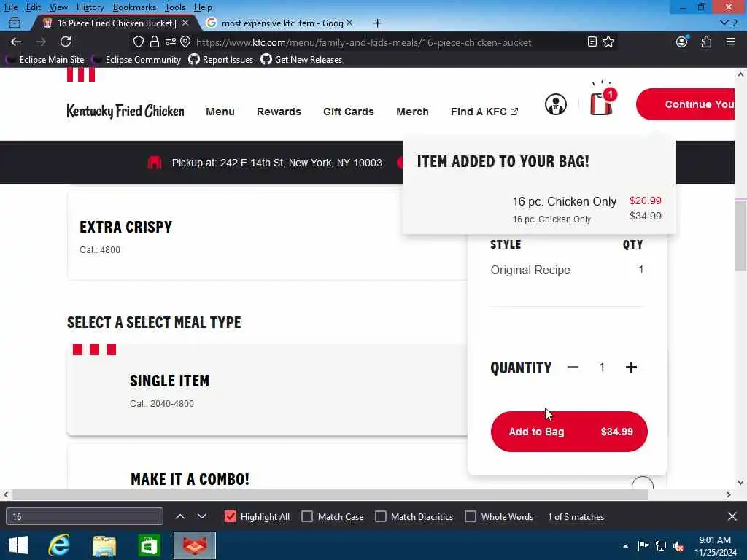Open the Firefox hamburger application menu
This screenshot has width=747, height=560.
click(731, 42)
